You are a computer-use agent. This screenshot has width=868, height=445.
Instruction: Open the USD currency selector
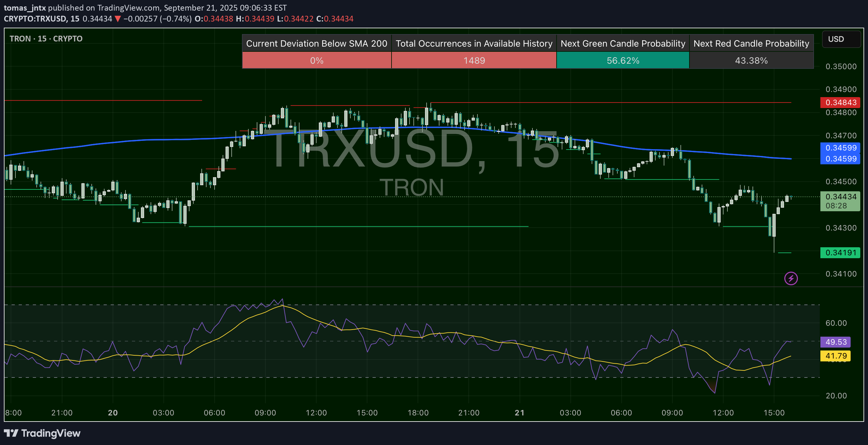click(x=841, y=39)
